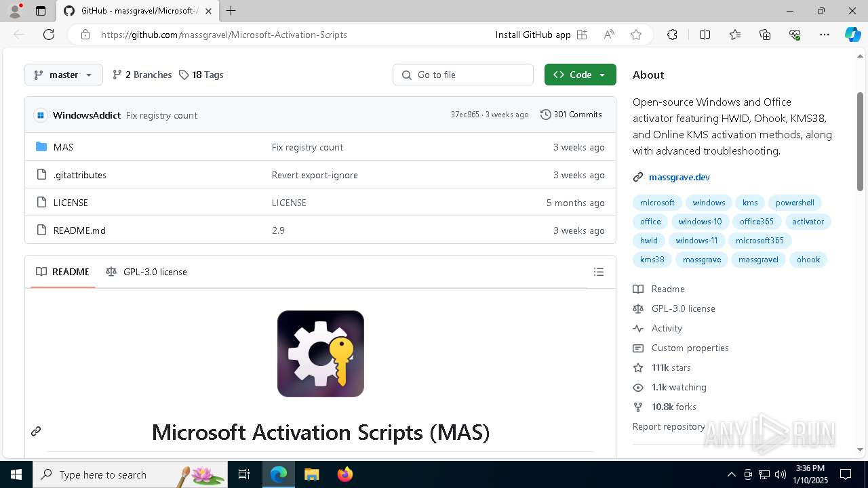
Task: Open WindowsAddict profile link
Action: [x=87, y=115]
